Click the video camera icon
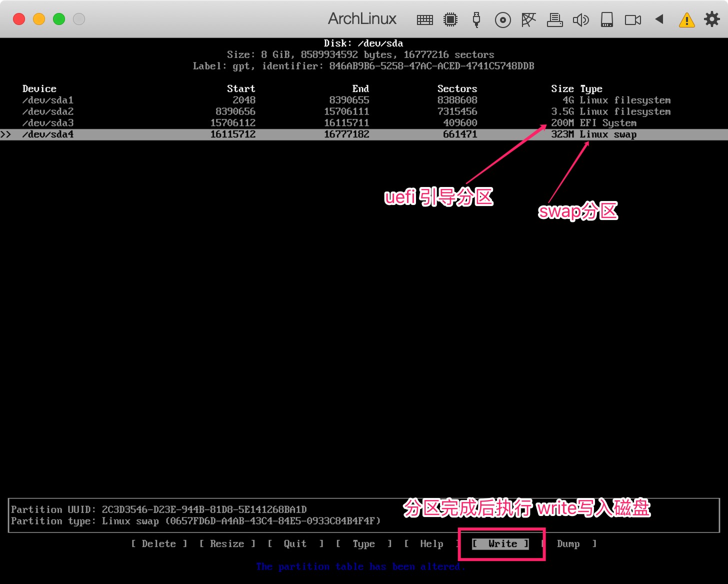This screenshot has height=584, width=728. [x=632, y=20]
